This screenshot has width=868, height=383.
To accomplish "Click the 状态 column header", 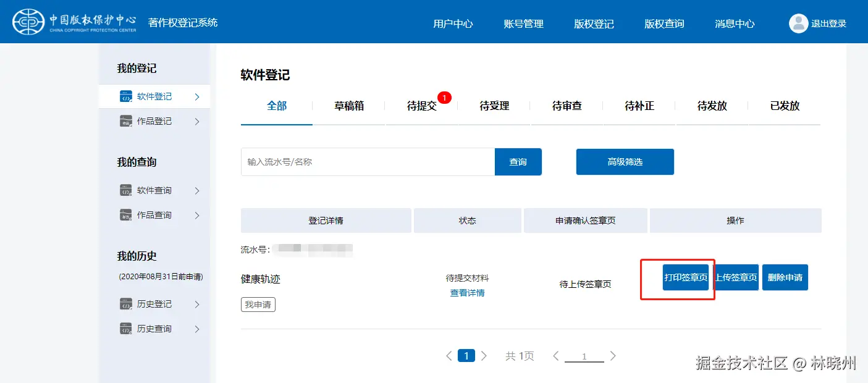I will (468, 221).
